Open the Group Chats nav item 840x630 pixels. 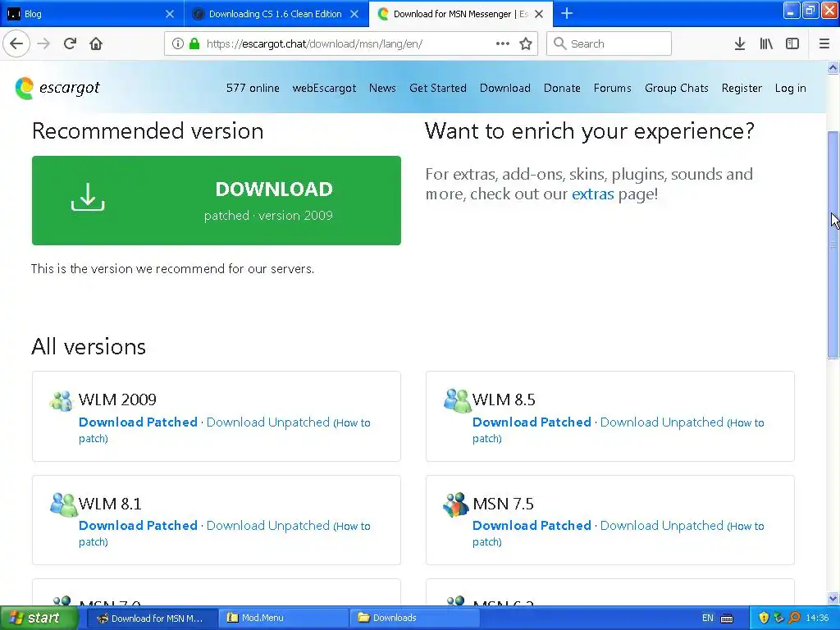pos(677,88)
